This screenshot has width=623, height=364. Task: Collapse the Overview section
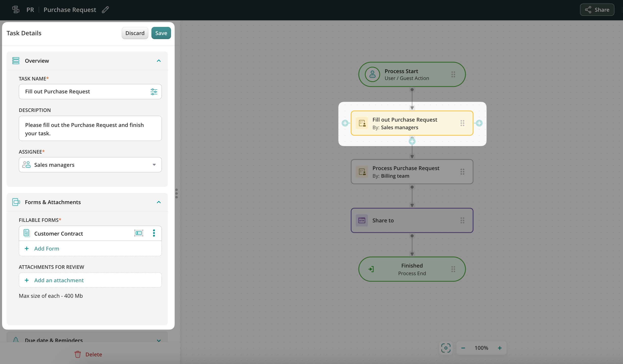click(x=159, y=61)
